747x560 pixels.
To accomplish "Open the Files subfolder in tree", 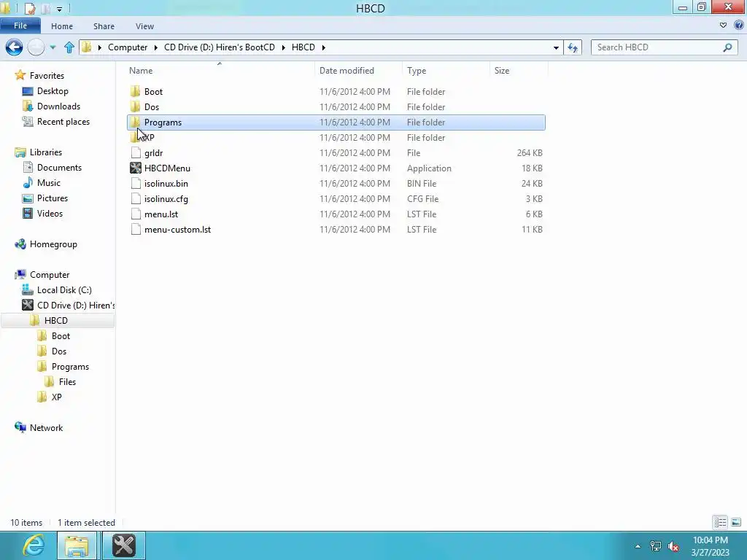I will tap(67, 382).
